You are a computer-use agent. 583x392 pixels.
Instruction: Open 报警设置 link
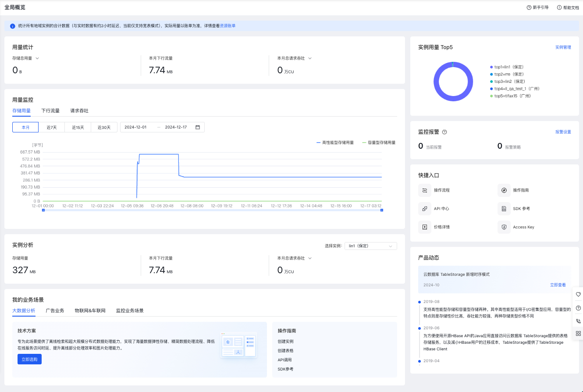click(x=563, y=132)
